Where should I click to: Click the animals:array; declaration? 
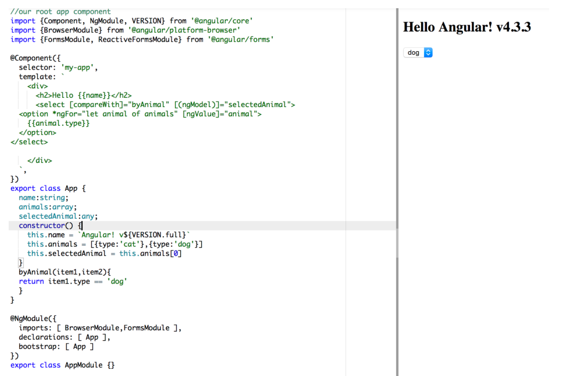[48, 207]
